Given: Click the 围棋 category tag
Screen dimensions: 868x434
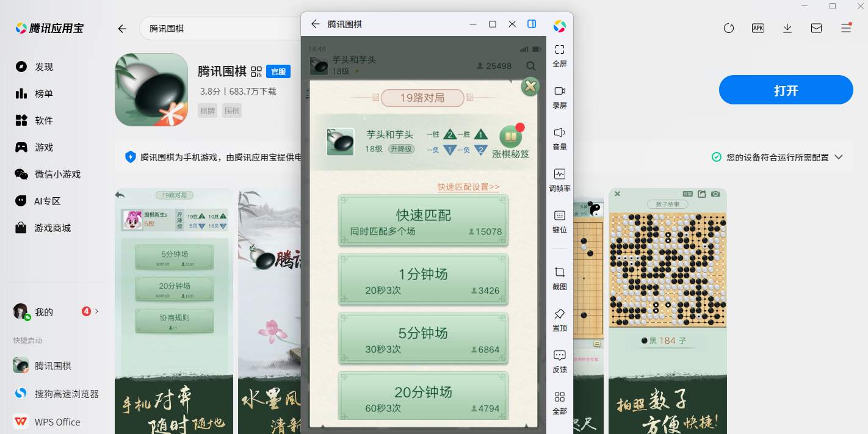Looking at the screenshot, I should coord(231,110).
